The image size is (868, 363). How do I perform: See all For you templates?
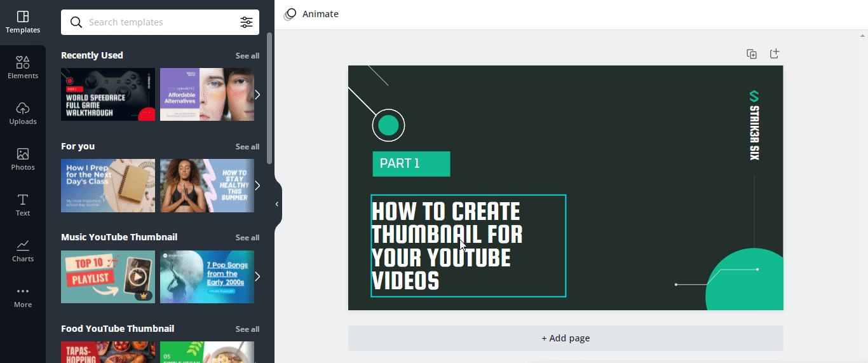pos(247,147)
